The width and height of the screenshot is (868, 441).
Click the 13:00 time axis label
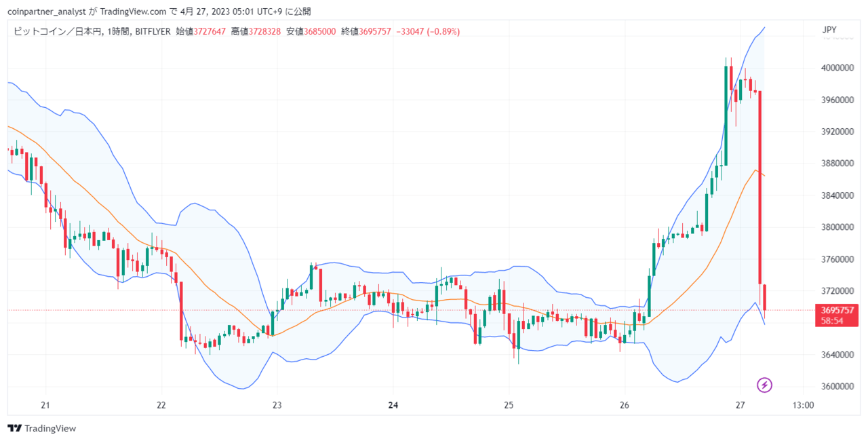tap(803, 406)
